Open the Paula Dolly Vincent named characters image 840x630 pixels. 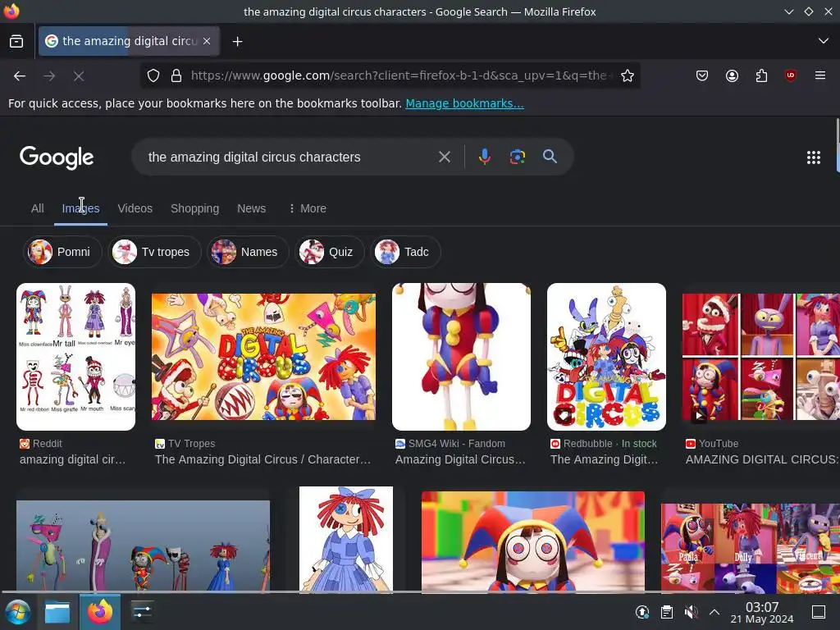tap(750, 547)
